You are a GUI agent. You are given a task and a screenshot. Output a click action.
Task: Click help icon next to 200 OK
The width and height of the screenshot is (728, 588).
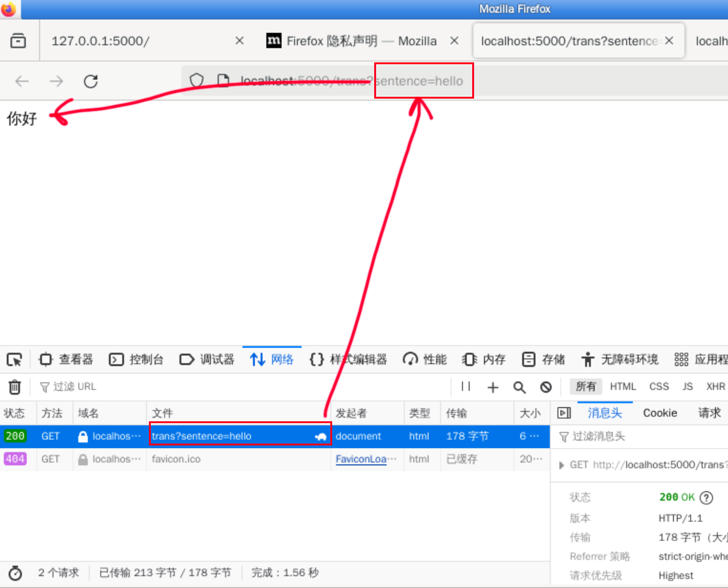coord(706,498)
